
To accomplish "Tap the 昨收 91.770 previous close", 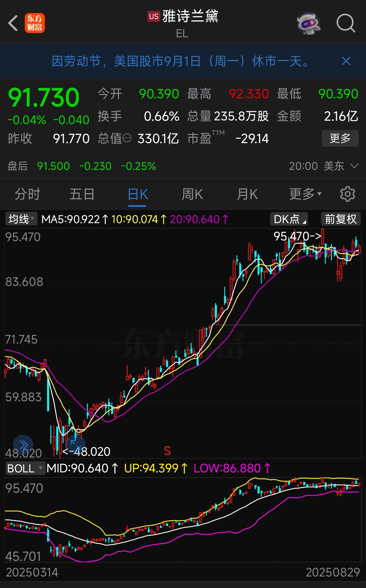I will pyautogui.click(x=71, y=138).
